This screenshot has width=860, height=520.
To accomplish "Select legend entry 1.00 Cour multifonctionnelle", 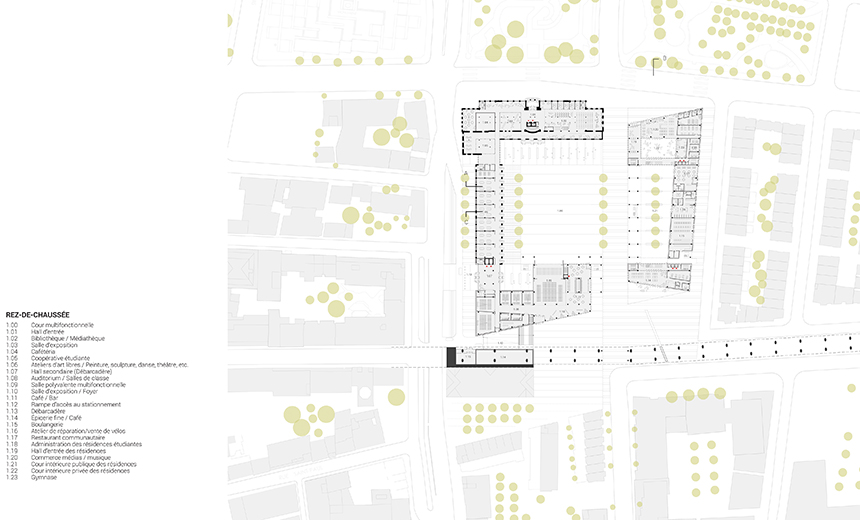I will tap(62, 325).
